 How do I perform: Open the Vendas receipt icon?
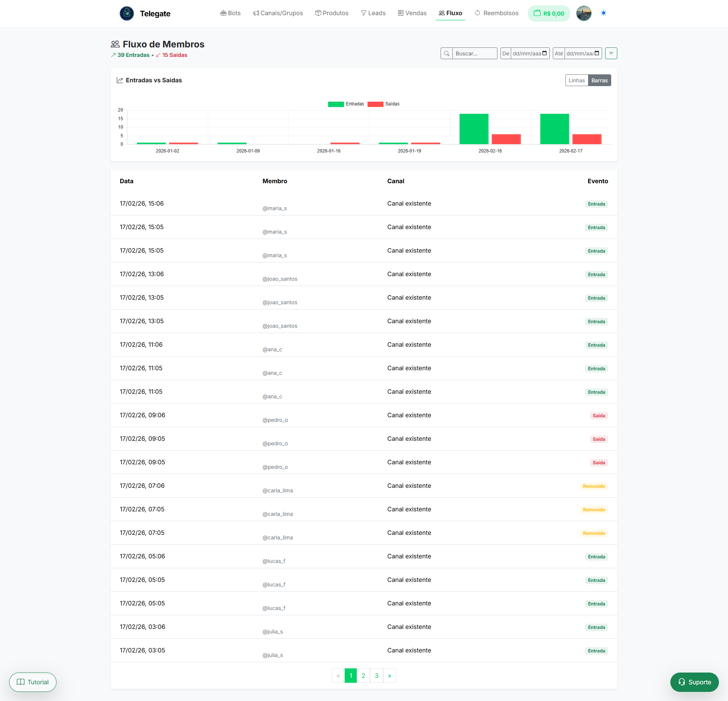(x=400, y=13)
